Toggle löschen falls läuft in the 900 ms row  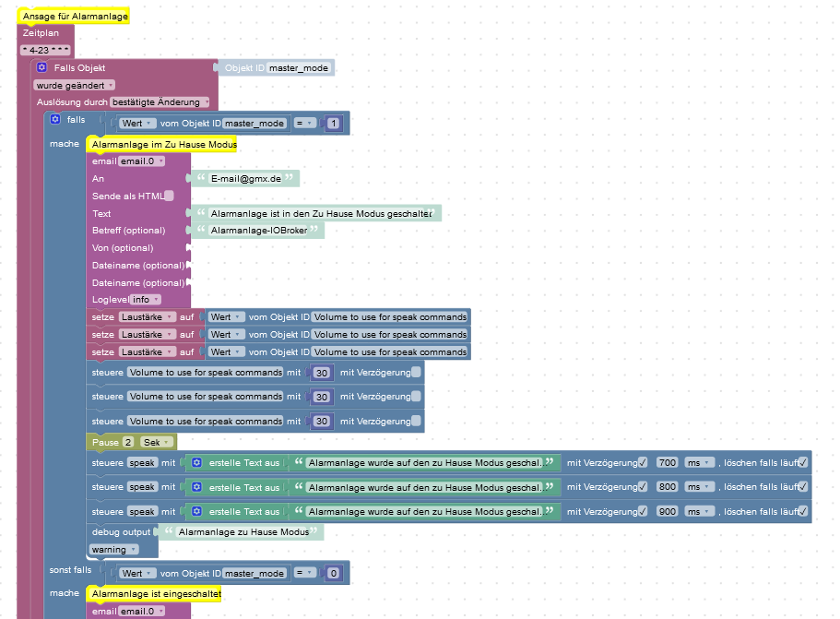[x=802, y=511]
